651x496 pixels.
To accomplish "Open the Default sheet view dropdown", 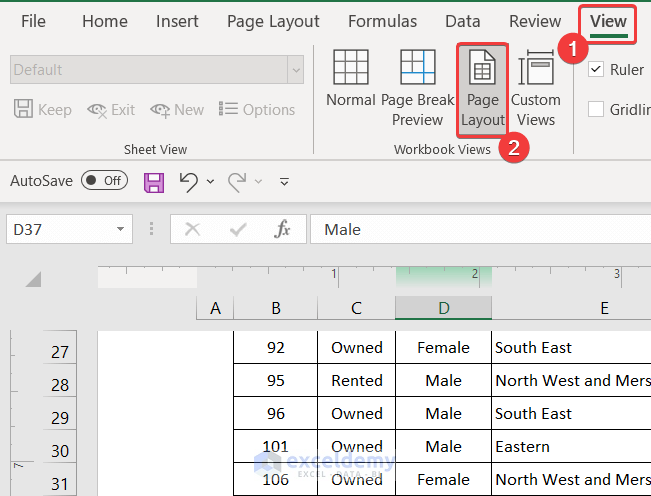I will (296, 70).
